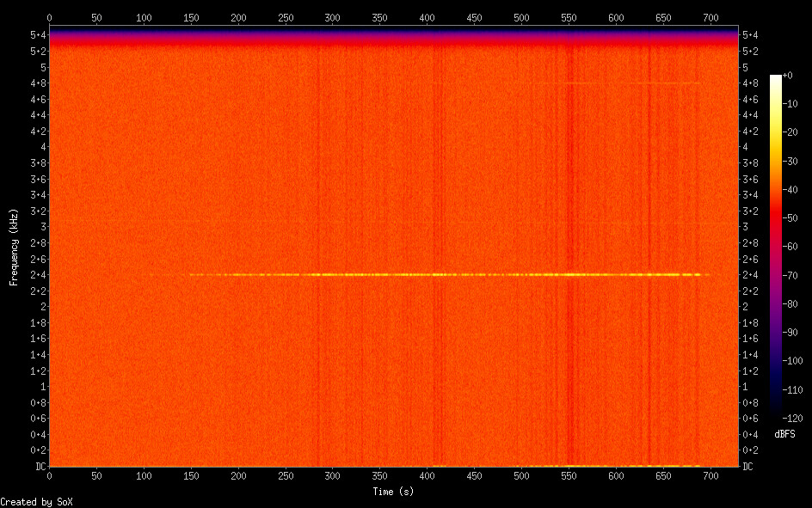The image size is (812, 508).
Task: Click the faint 4.8 kHz harmonic line
Action: (x=615, y=83)
